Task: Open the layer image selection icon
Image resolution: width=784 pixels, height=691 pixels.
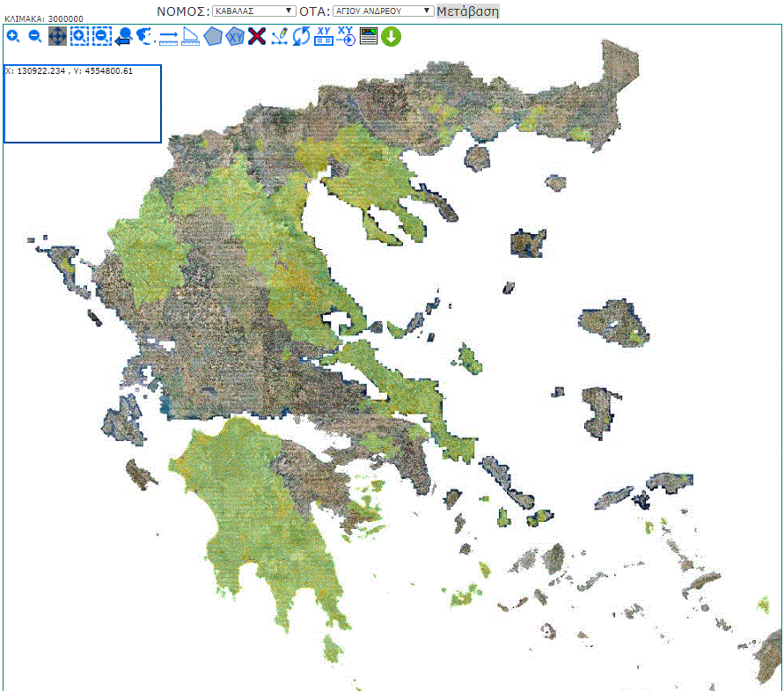Action: [369, 36]
